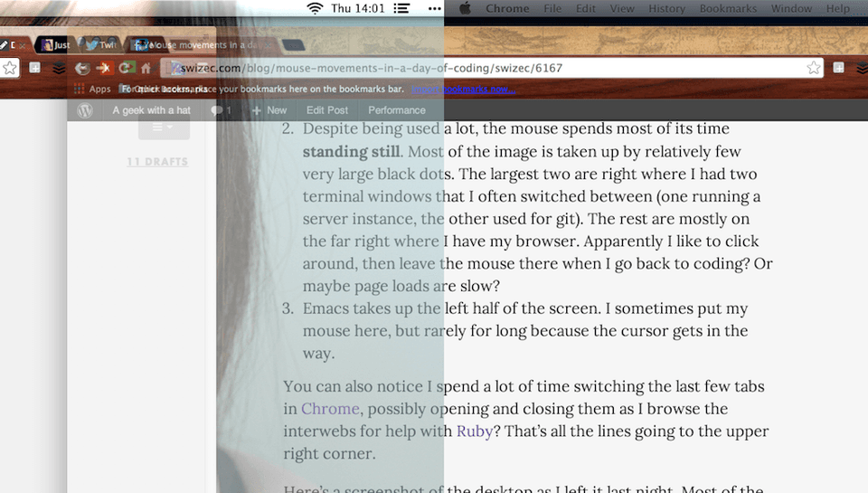The width and height of the screenshot is (868, 493).
Task: Click Edit Post in the admin bar
Action: point(327,110)
